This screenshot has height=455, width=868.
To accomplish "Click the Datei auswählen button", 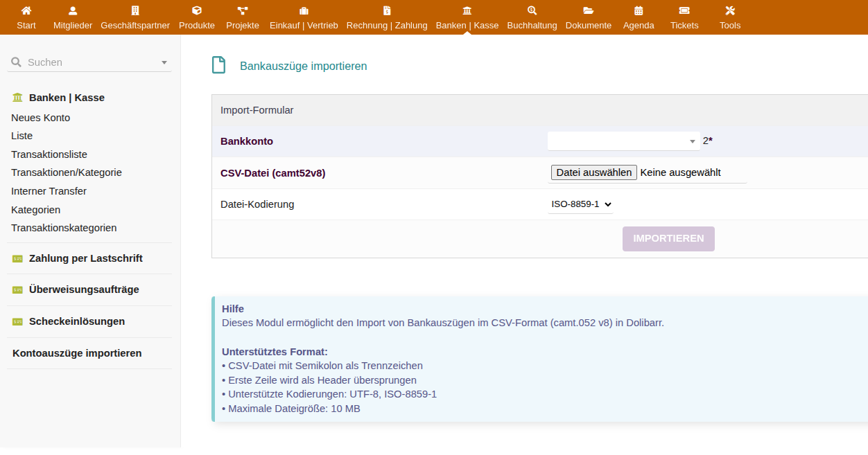I will [594, 172].
